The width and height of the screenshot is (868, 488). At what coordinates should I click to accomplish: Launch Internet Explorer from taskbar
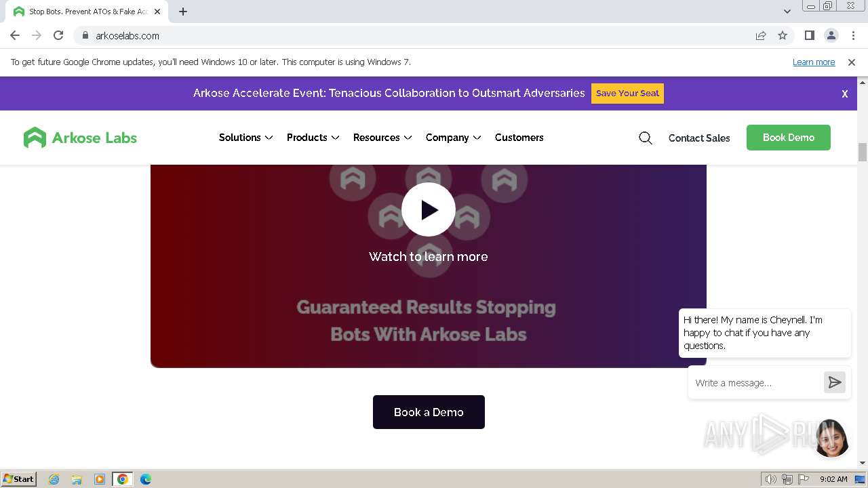[54, 479]
